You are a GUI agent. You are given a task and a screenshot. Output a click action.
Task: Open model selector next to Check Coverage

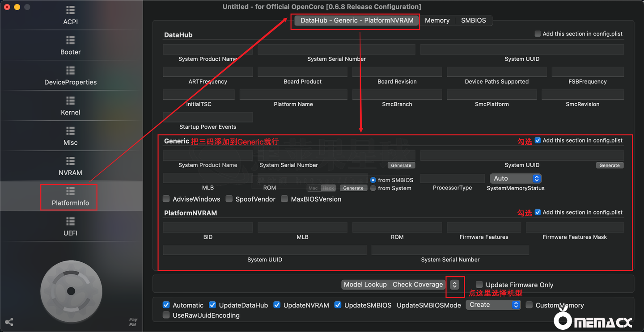click(x=454, y=285)
